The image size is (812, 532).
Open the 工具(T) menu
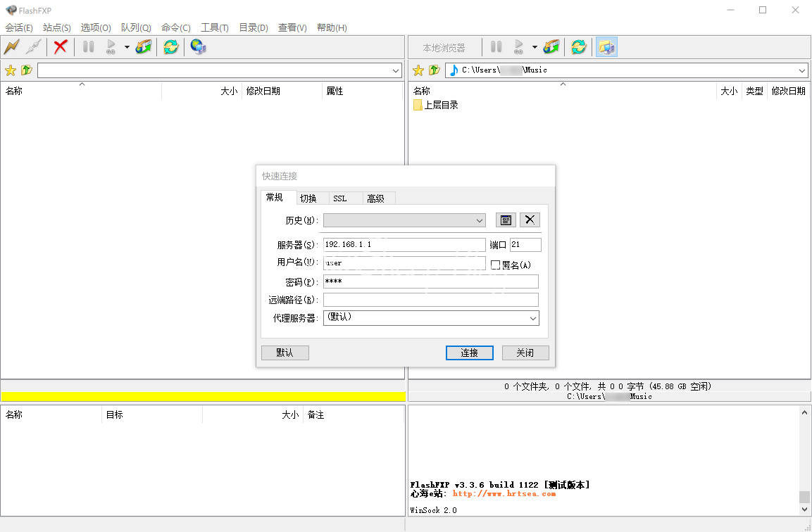[x=215, y=27]
